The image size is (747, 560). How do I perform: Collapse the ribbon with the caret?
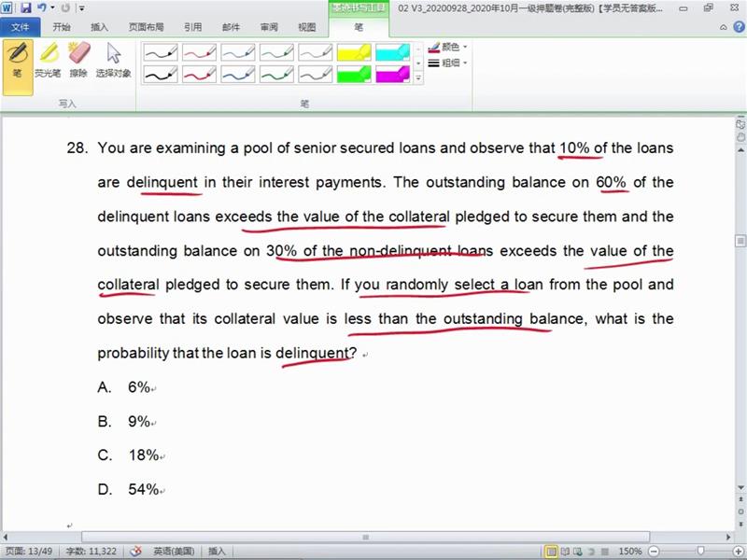(x=723, y=28)
